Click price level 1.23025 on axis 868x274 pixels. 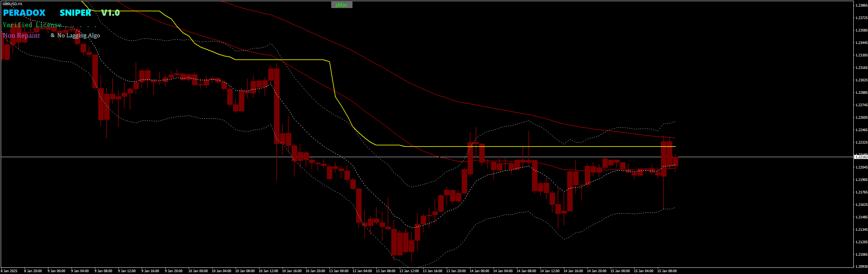[x=861, y=80]
